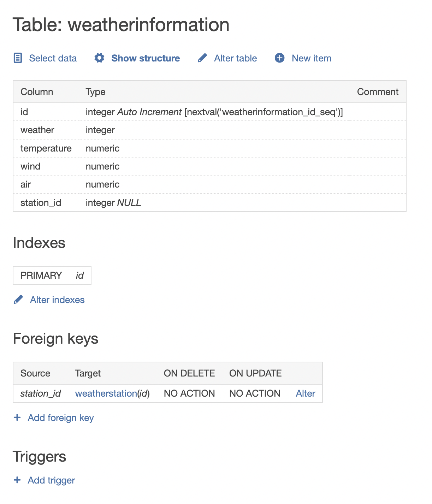The image size is (432, 504).
Task: Open the Alter table editor
Action: tap(235, 58)
